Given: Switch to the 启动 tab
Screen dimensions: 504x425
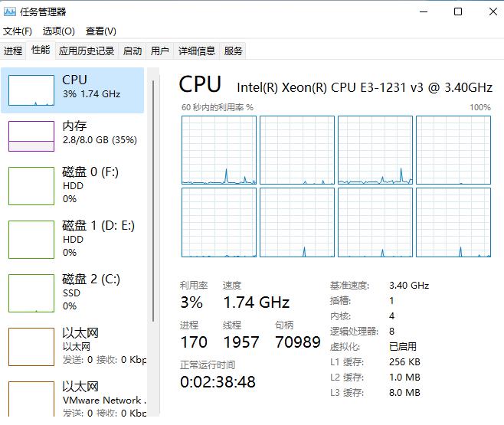Looking at the screenshot, I should point(133,51).
